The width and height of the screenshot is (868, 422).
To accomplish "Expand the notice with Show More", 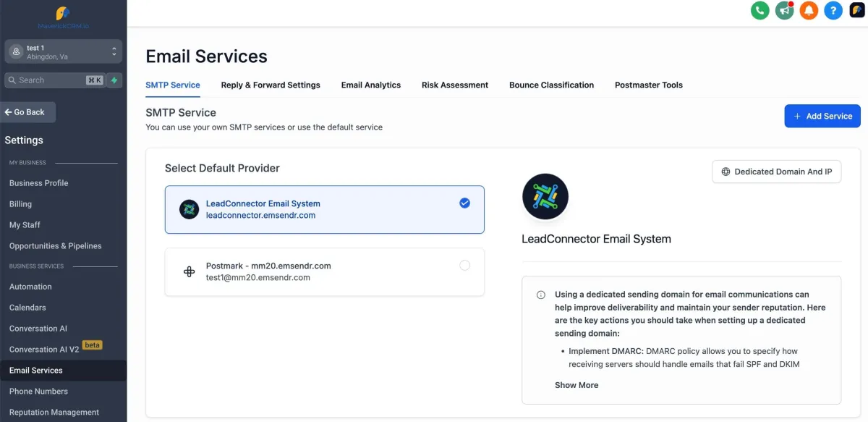I will pos(576,385).
